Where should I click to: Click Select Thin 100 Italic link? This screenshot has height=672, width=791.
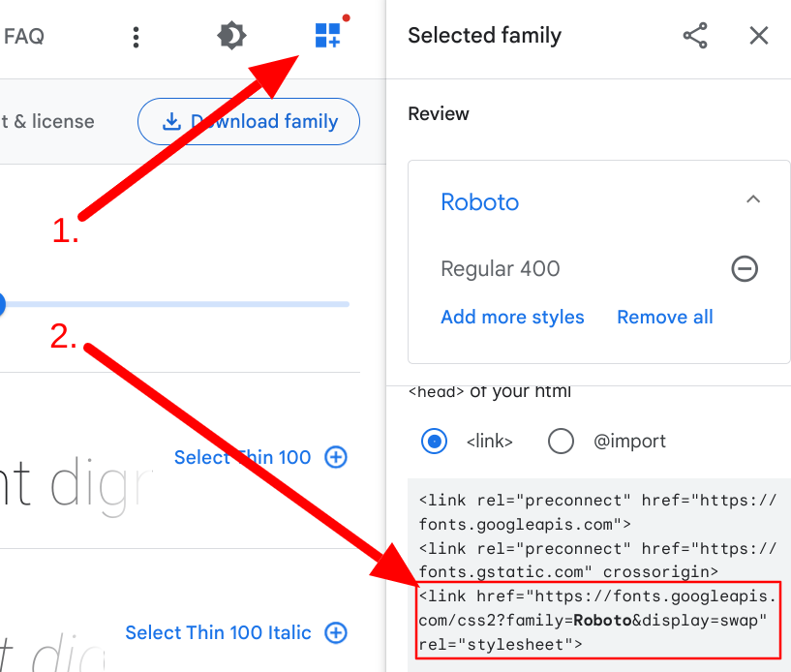(218, 632)
